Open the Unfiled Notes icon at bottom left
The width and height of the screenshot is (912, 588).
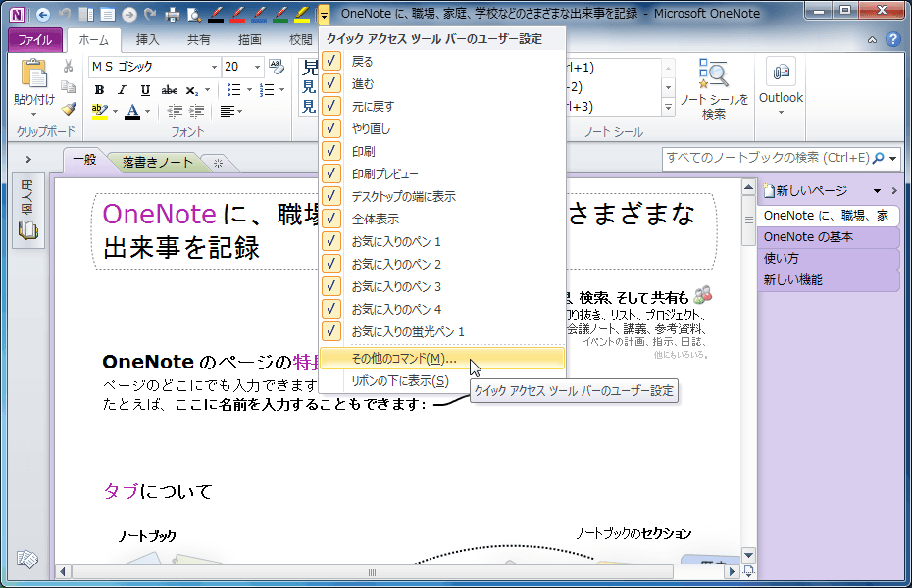coord(26,559)
